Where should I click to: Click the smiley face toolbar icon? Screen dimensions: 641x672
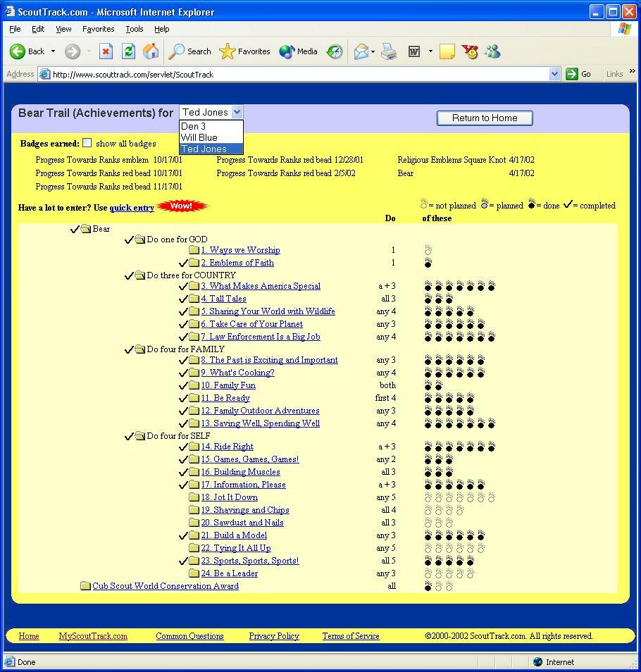pos(470,51)
